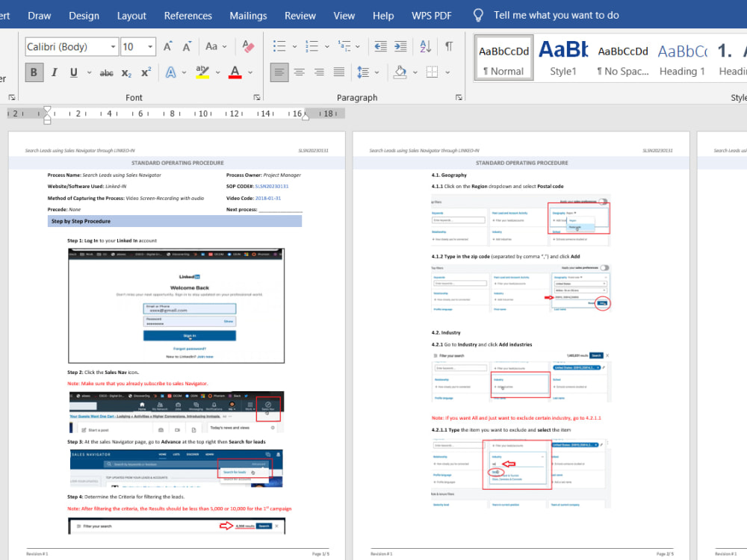Toggle Bold formatting

[x=34, y=72]
